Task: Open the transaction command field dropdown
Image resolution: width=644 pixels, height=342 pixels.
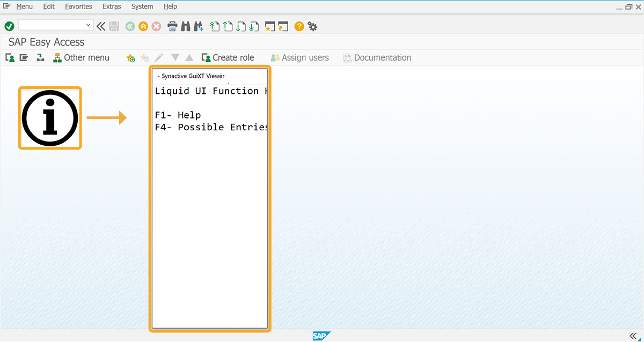Action: tap(89, 25)
